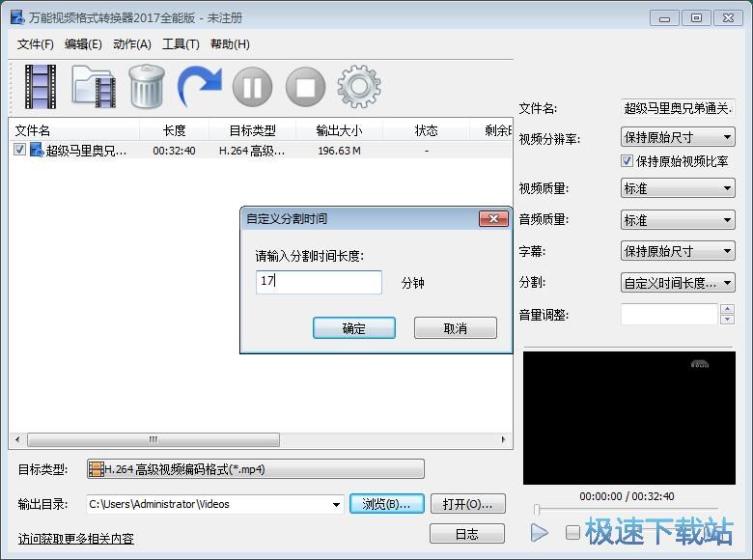The image size is (753, 560).
Task: Click the add video film-strip icon
Action: pos(41,87)
